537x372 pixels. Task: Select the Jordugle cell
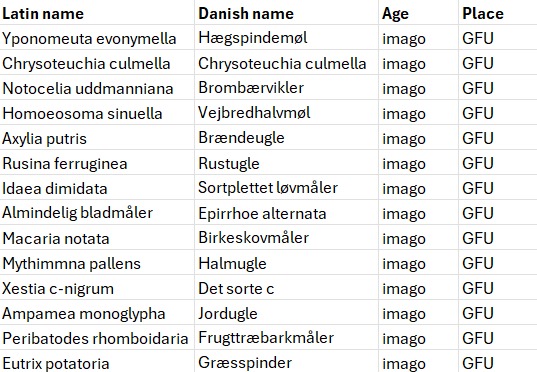point(286,312)
